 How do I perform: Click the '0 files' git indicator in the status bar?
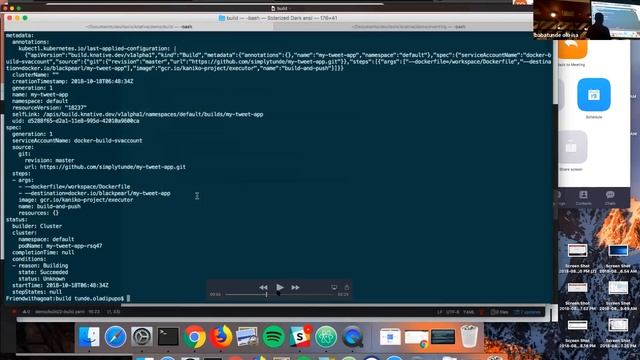tap(499, 312)
